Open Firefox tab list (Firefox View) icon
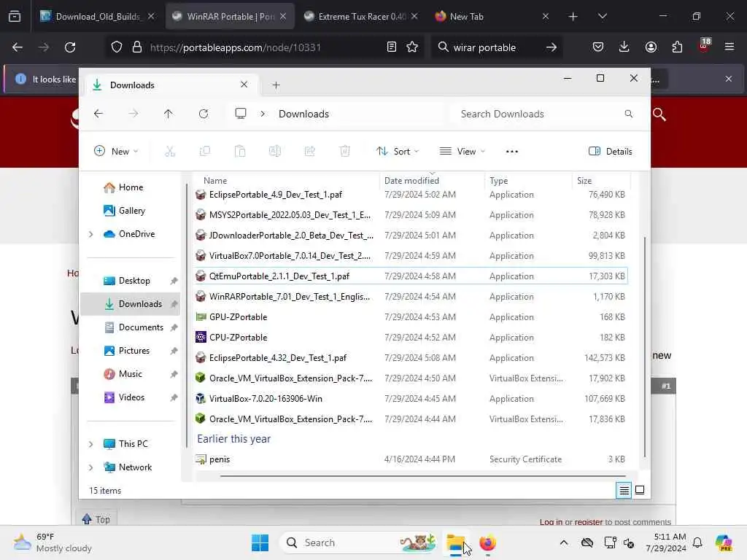747x560 pixels. (15, 16)
